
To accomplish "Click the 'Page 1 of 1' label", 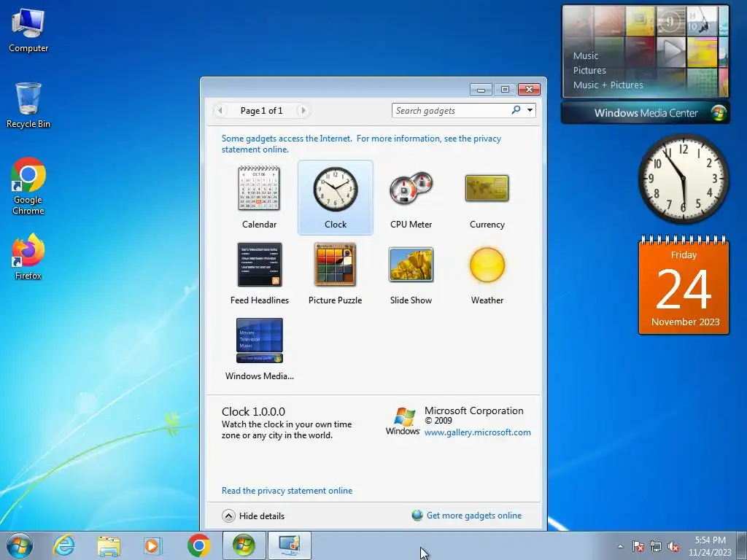I will click(x=261, y=111).
